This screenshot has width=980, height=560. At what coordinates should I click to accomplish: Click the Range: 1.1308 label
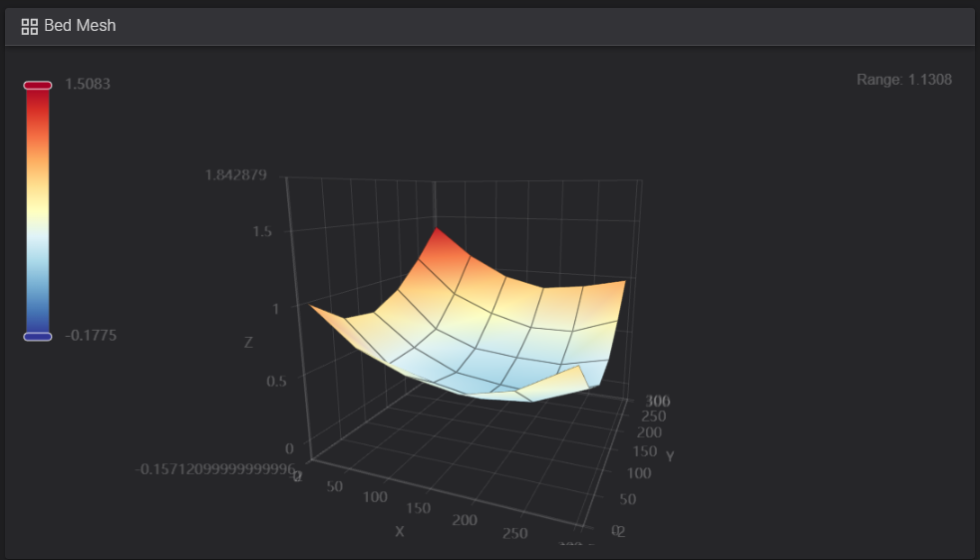click(x=904, y=80)
